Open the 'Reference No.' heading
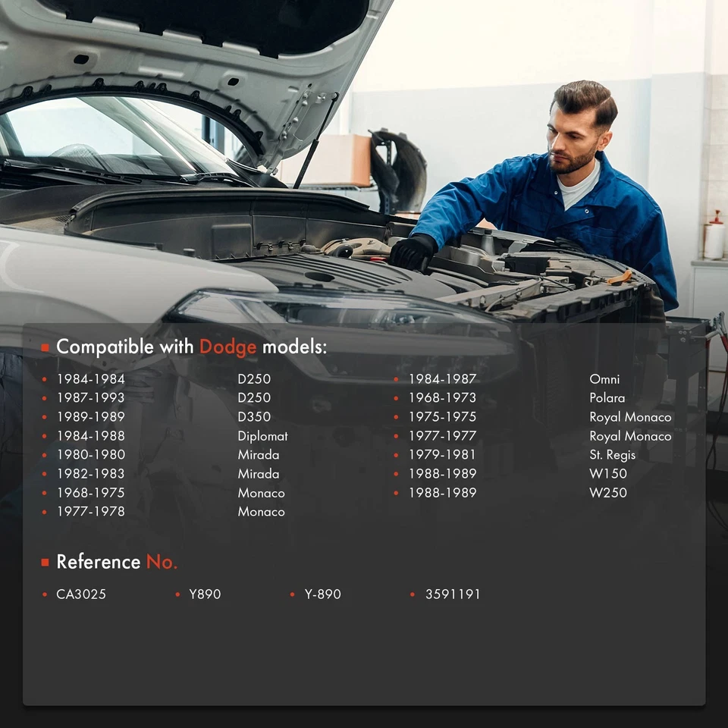This screenshot has width=728, height=728. [117, 562]
